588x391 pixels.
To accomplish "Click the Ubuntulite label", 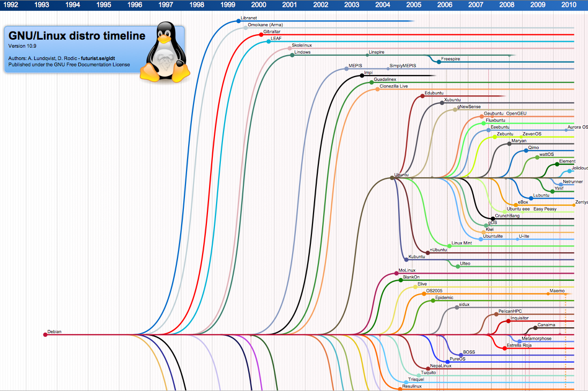I will tap(493, 236).
